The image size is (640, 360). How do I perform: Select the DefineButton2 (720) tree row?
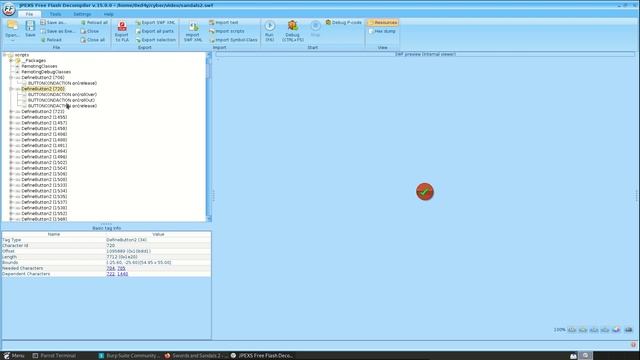tap(43, 89)
